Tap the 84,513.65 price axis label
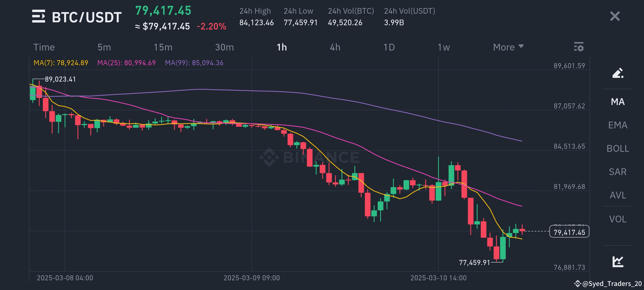 pyautogui.click(x=569, y=146)
